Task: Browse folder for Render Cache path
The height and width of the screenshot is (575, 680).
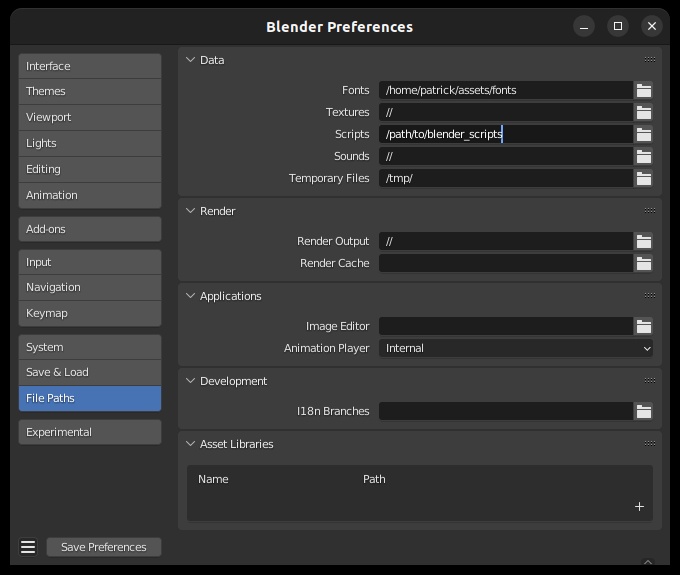Action: (x=644, y=263)
